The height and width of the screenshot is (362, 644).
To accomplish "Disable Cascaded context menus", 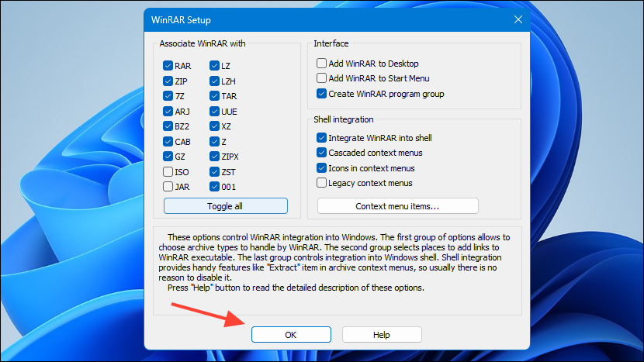I will pyautogui.click(x=321, y=153).
